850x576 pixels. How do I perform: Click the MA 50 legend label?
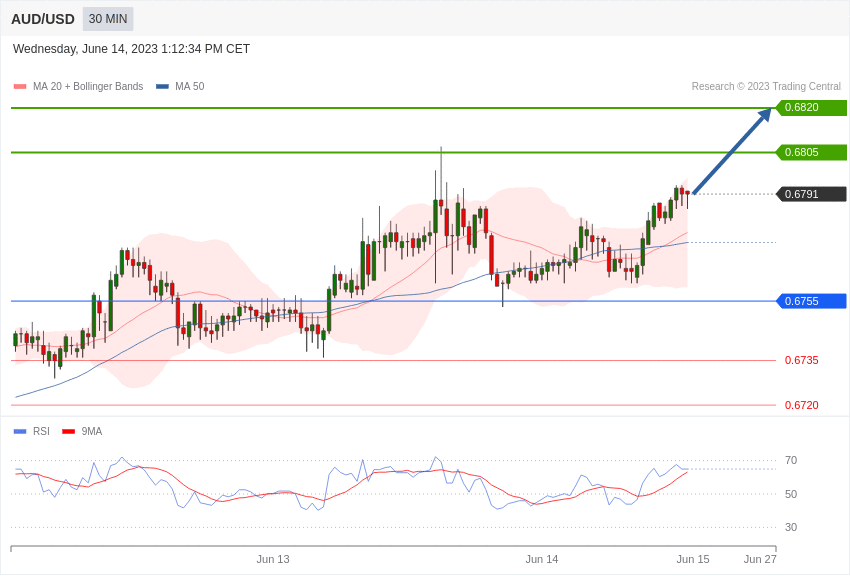tap(189, 86)
